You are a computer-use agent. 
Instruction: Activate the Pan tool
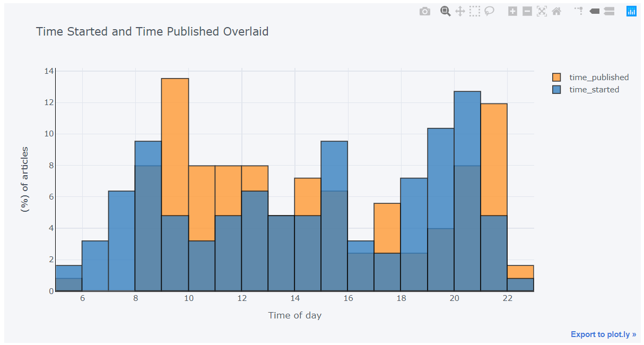(x=460, y=11)
